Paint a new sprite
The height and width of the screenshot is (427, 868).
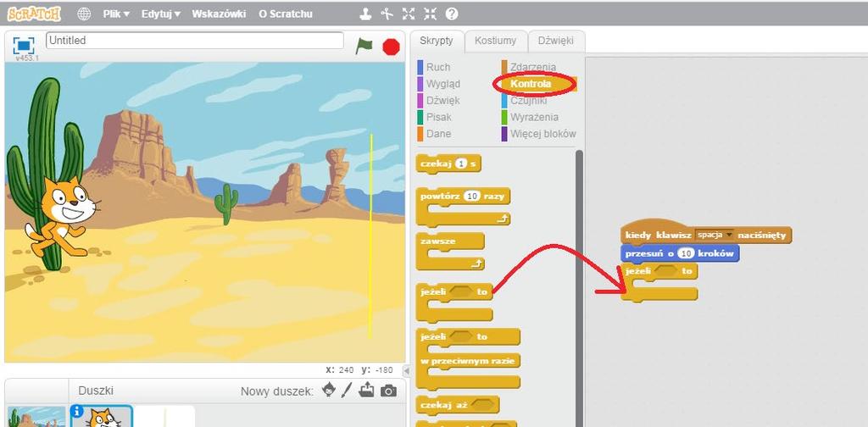347,391
